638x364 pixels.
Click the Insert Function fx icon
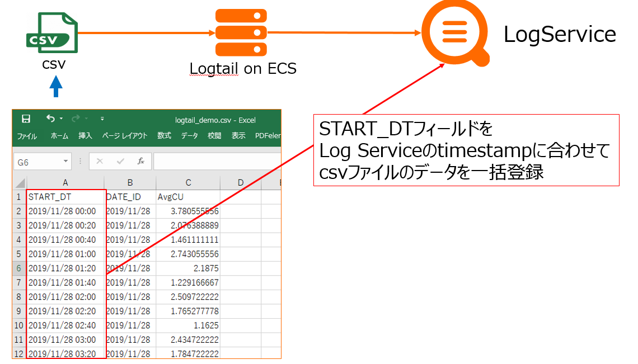pos(141,162)
